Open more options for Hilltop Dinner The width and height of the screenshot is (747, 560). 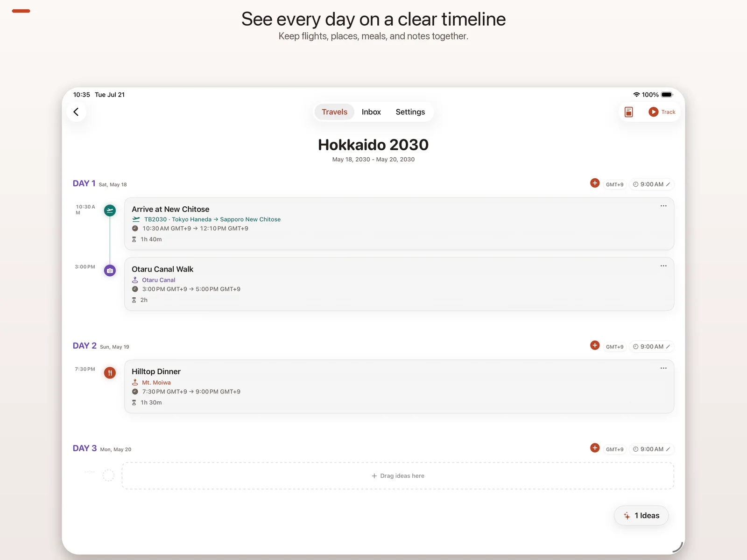(663, 368)
